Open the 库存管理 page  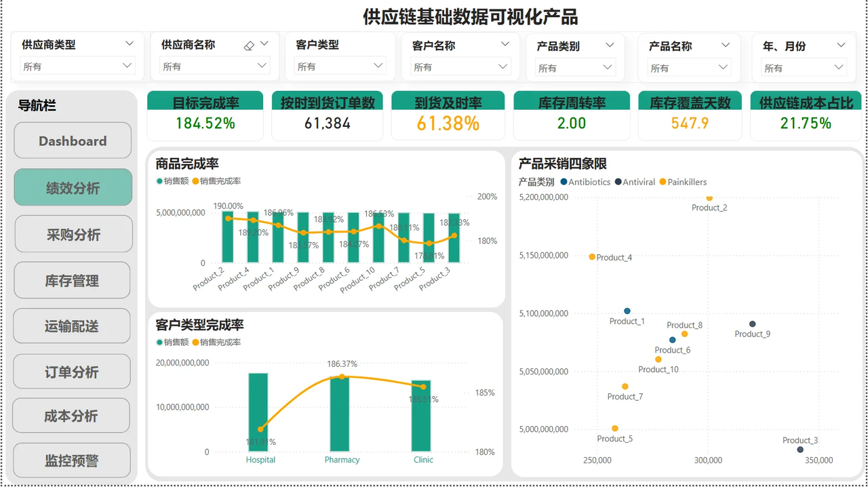[x=72, y=280]
